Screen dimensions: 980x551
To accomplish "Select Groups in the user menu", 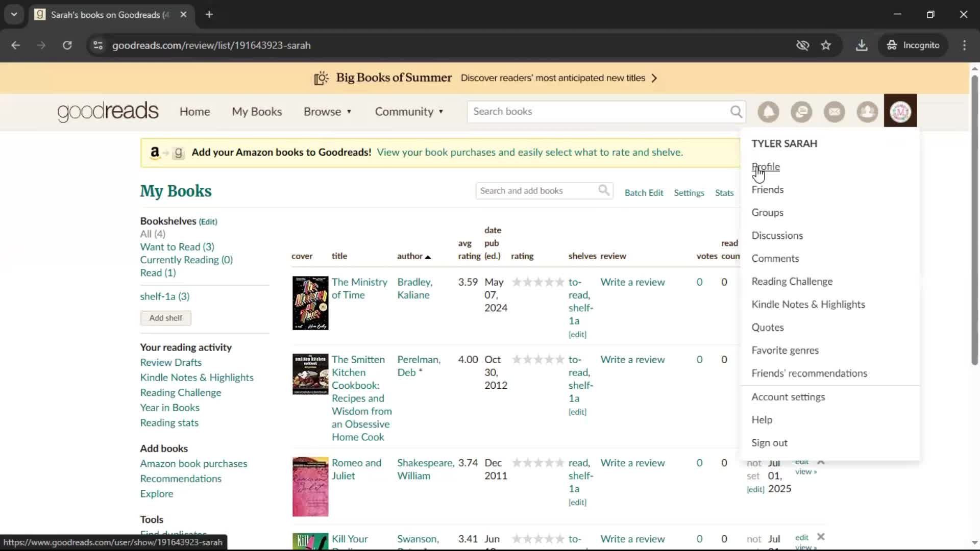I will (767, 212).
